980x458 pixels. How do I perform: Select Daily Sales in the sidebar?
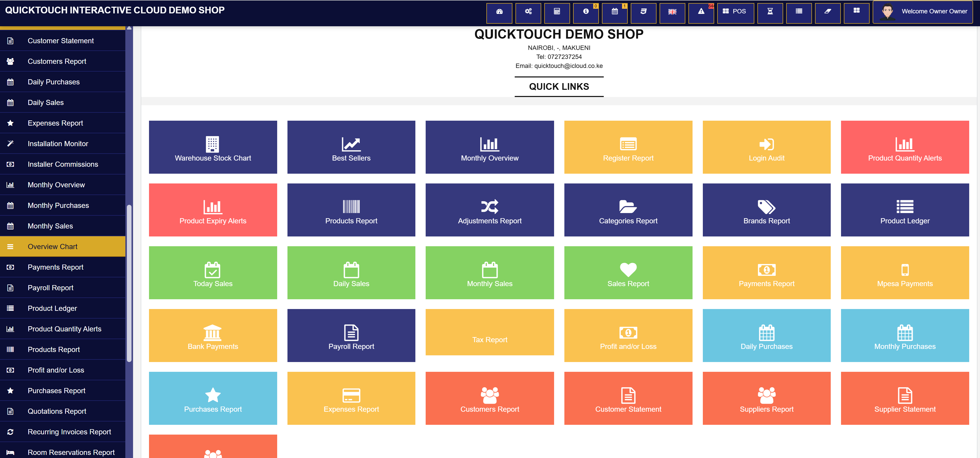62,102
